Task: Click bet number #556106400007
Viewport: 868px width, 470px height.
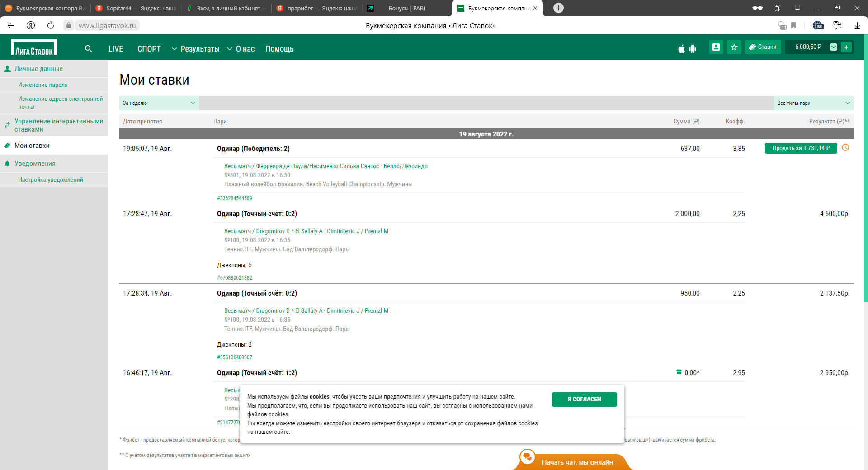Action: (x=235, y=357)
